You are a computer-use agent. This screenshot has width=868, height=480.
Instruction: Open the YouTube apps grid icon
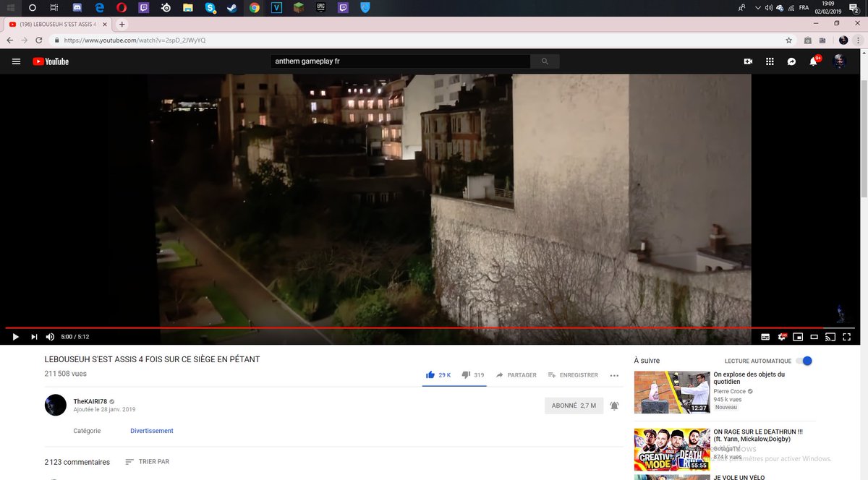(x=770, y=61)
